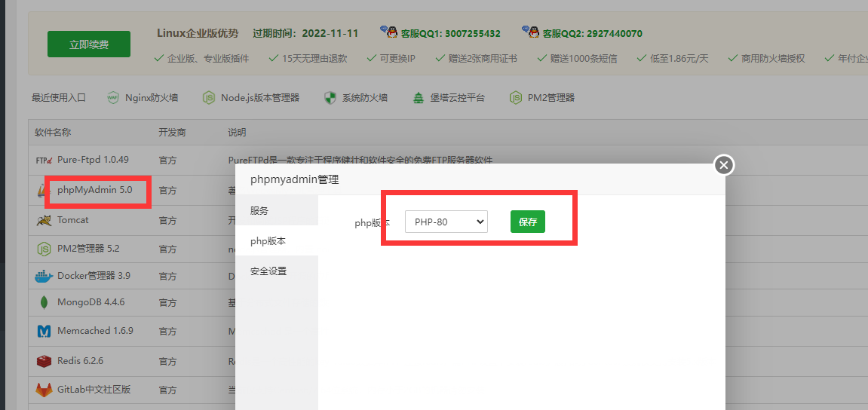Select Docker管理器 3.9 software name
The image size is (868, 410).
pyautogui.click(x=94, y=275)
